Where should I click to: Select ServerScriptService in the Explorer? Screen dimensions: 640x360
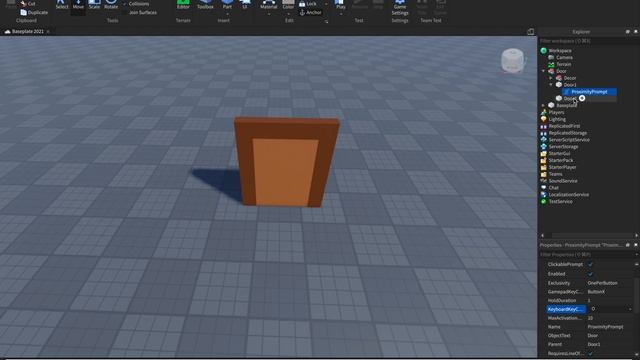click(x=569, y=140)
